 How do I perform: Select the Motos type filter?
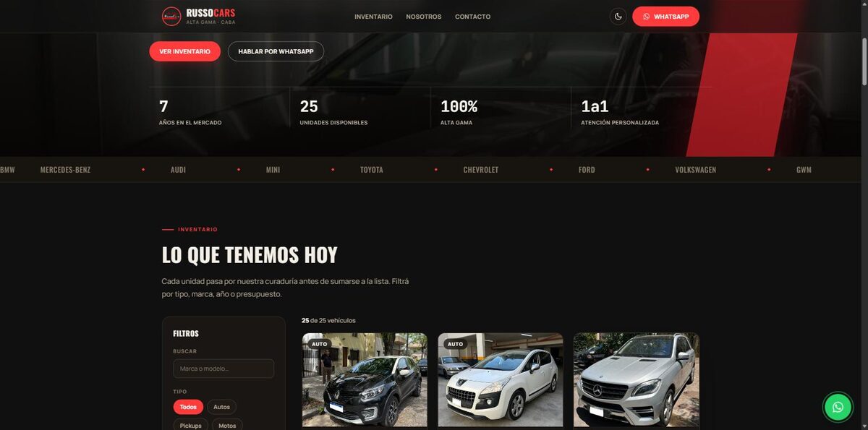227,425
